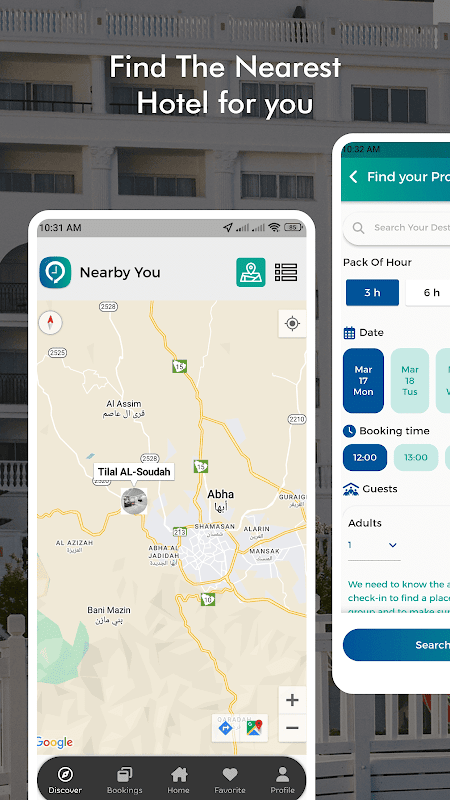Choose booking time 13:00
Screen dimensions: 450x800
click(416, 457)
